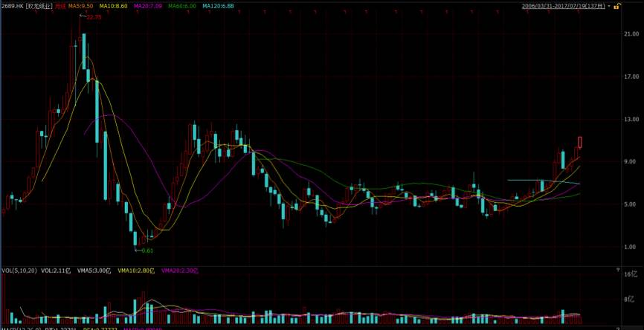Select the VMA10:2.80亿 label
Image resolution: width=644 pixels, height=330 pixels.
pos(136,271)
